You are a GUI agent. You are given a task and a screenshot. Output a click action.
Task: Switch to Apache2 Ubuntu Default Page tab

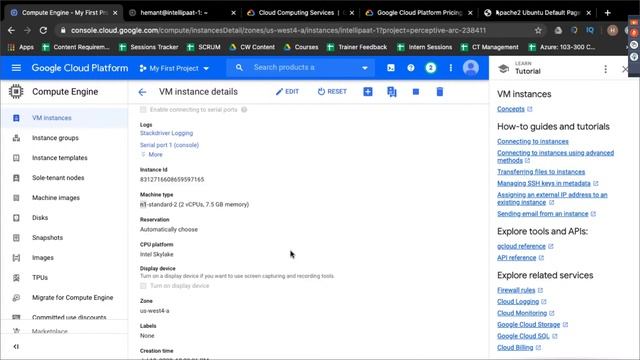point(538,13)
